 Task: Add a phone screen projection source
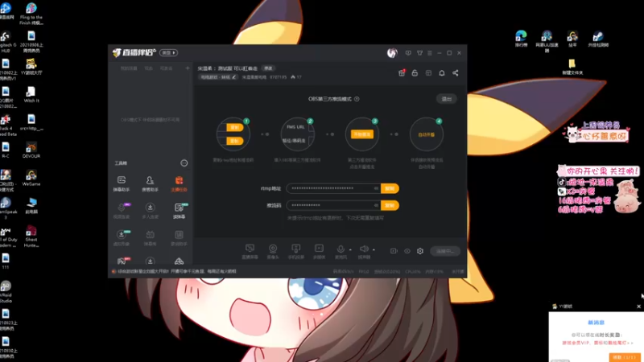click(295, 251)
